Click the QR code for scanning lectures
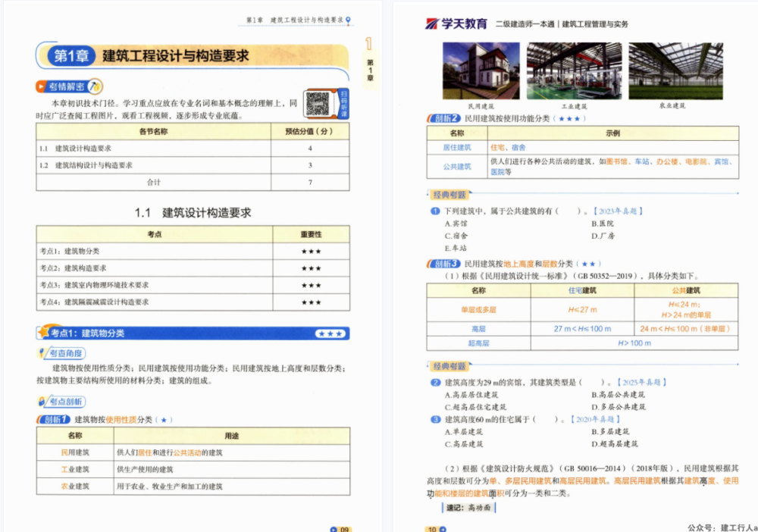The image size is (758, 532). click(318, 103)
